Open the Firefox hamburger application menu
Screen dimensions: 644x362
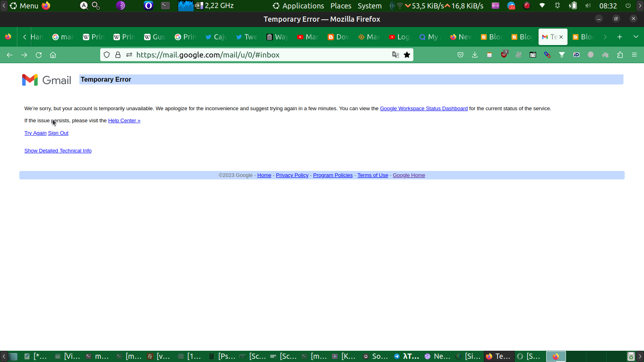tap(634, 55)
